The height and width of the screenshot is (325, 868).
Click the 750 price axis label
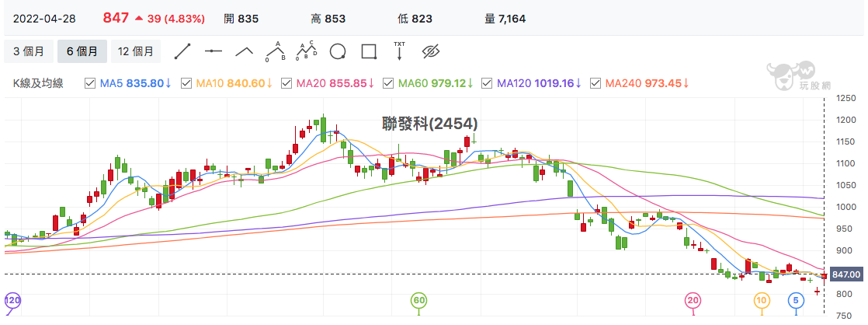tap(845, 316)
